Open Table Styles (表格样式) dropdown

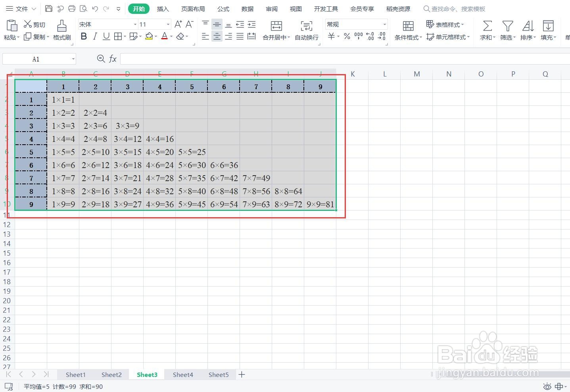click(x=445, y=25)
